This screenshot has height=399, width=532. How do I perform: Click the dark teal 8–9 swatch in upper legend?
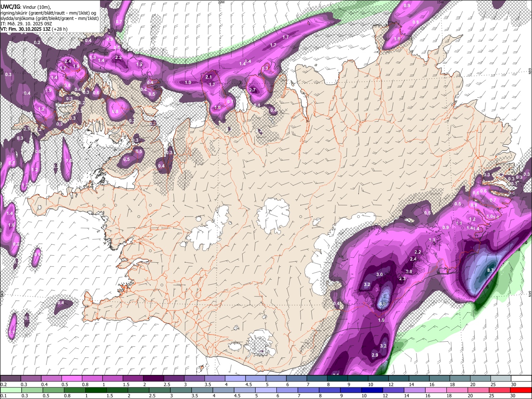pyautogui.click(x=337, y=378)
